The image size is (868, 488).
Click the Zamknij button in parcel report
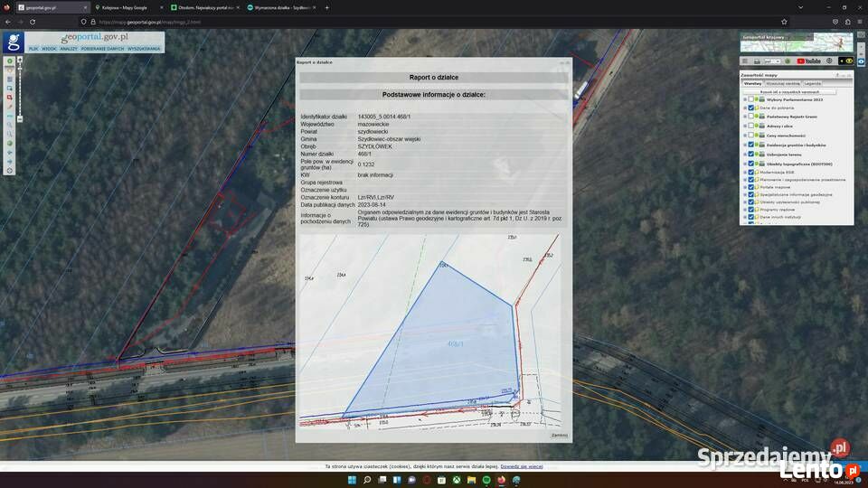point(559,436)
